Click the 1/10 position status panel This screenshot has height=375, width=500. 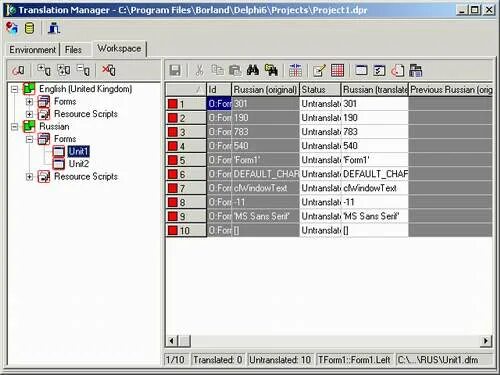(176, 360)
